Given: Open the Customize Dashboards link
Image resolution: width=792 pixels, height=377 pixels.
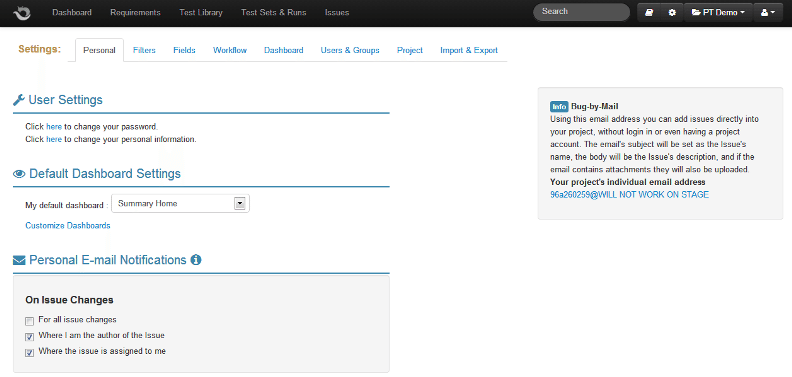Looking at the screenshot, I should pos(68,225).
